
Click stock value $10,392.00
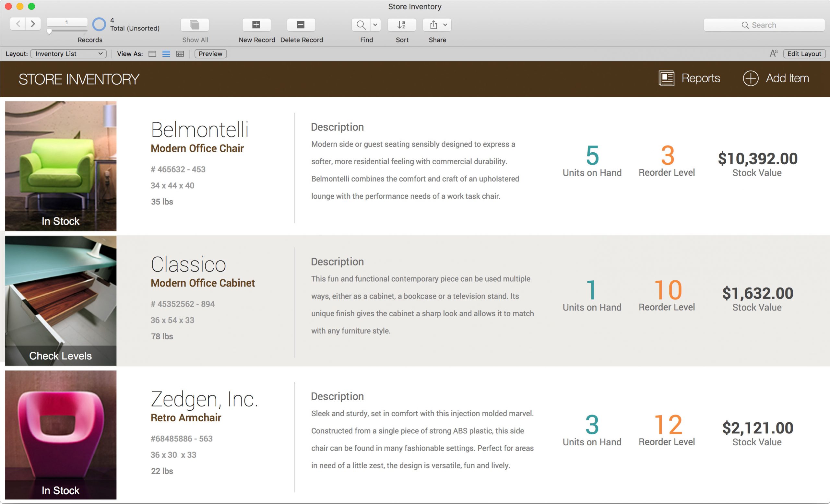click(x=758, y=158)
